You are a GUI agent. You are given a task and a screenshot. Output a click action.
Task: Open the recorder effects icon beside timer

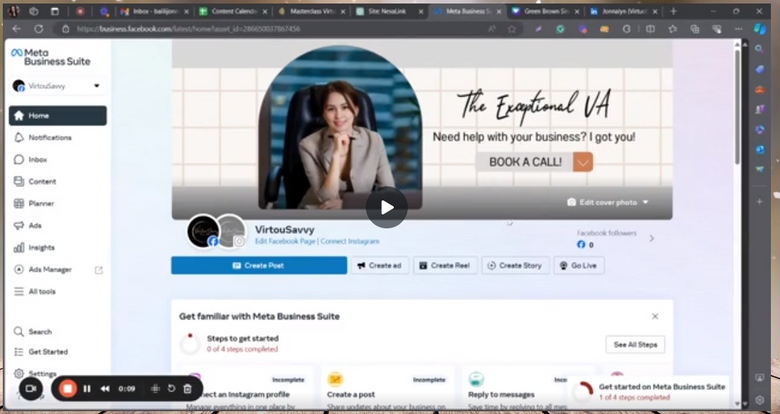click(155, 389)
